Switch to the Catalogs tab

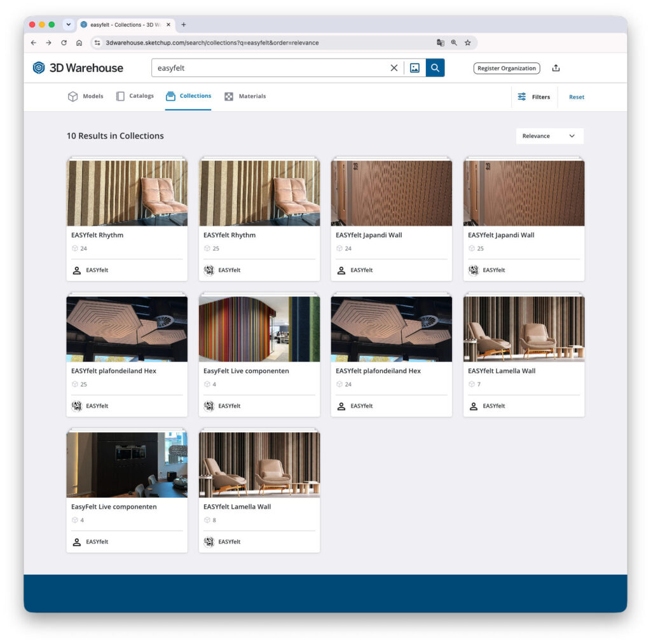pos(135,97)
